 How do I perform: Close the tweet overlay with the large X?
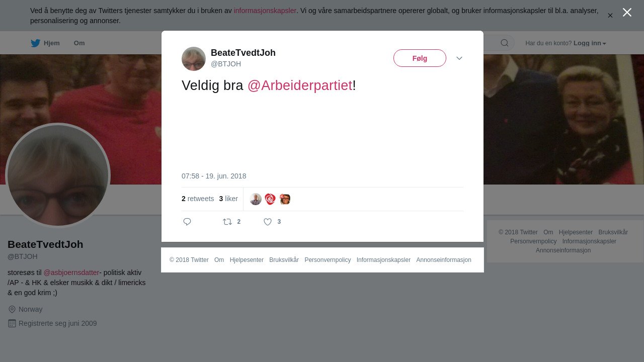click(x=627, y=13)
